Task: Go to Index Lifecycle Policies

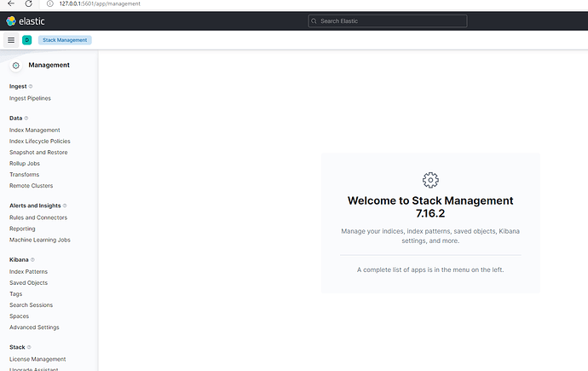Action: tap(40, 141)
